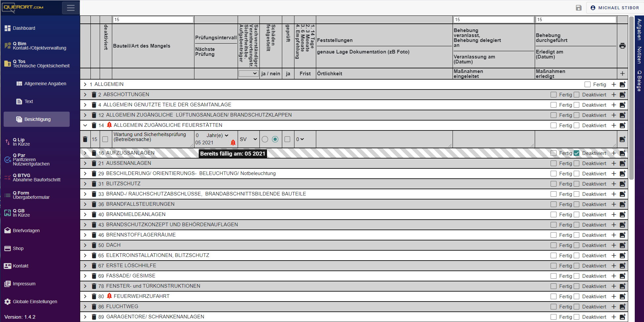Check Fertig checkbox for ALLGEMEIN row

pyautogui.click(x=587, y=85)
